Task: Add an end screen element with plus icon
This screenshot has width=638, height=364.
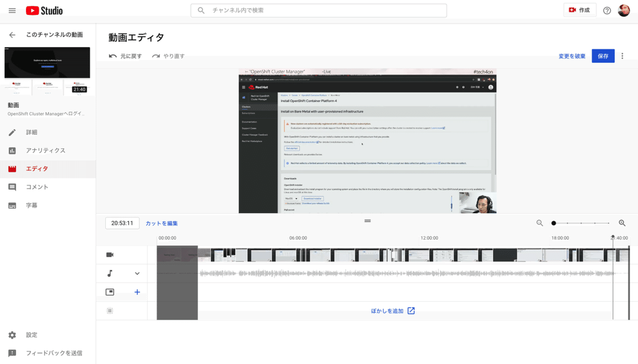Action: click(137, 292)
